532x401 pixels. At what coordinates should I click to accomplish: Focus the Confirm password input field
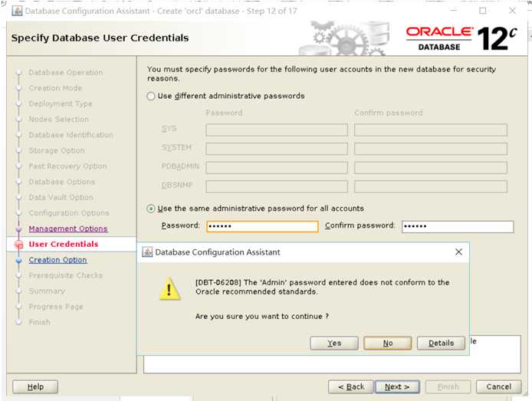[458, 227]
